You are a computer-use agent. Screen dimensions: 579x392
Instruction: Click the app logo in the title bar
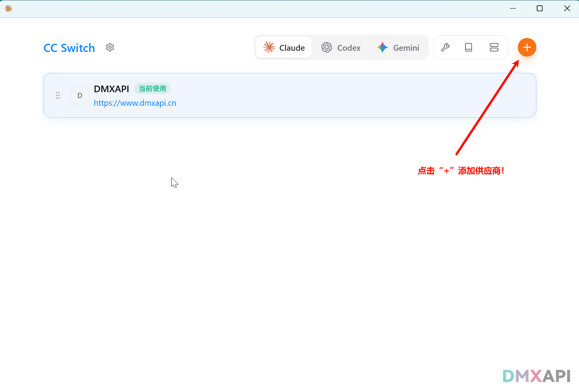[8, 8]
